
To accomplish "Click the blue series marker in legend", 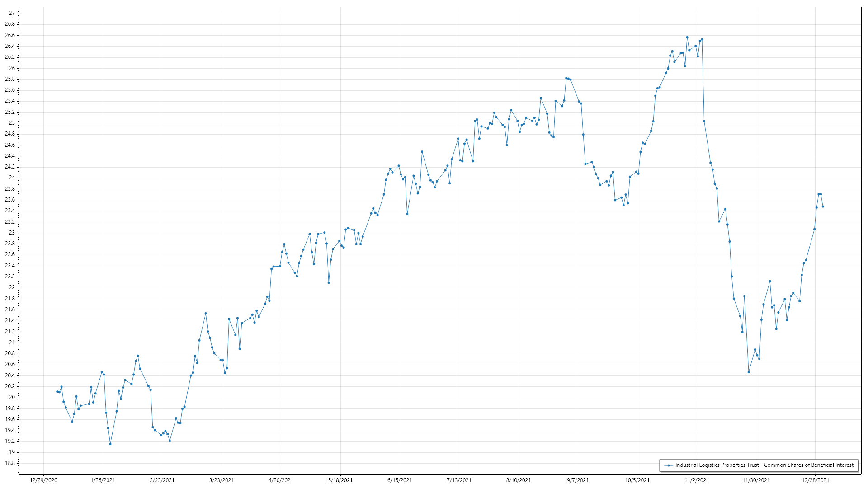I will [x=669, y=465].
